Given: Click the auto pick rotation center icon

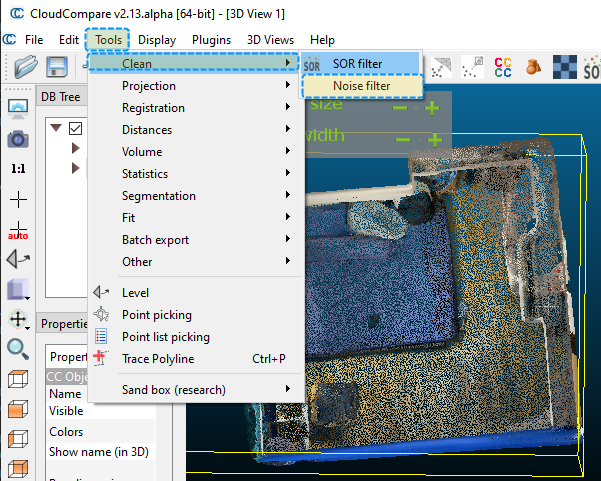Looking at the screenshot, I should point(18,230).
